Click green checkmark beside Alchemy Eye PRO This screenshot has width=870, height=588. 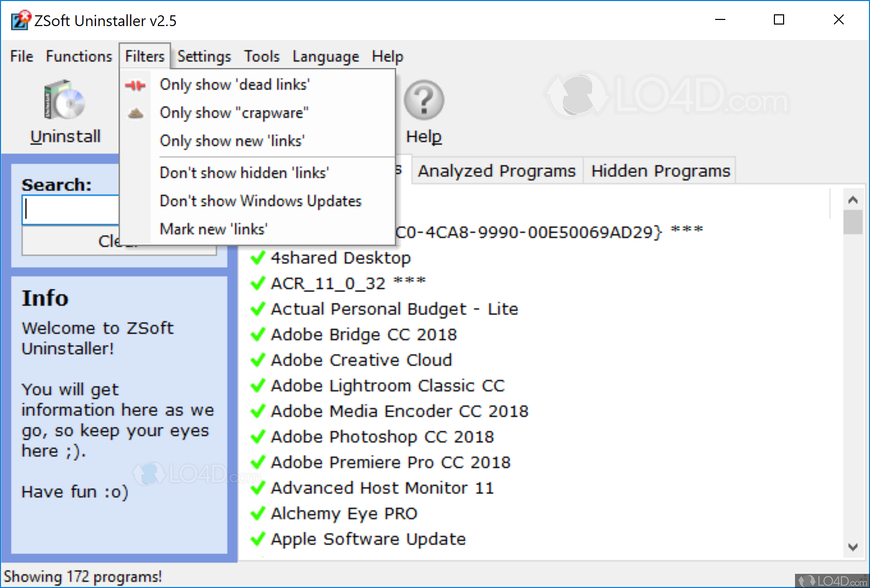coord(258,513)
